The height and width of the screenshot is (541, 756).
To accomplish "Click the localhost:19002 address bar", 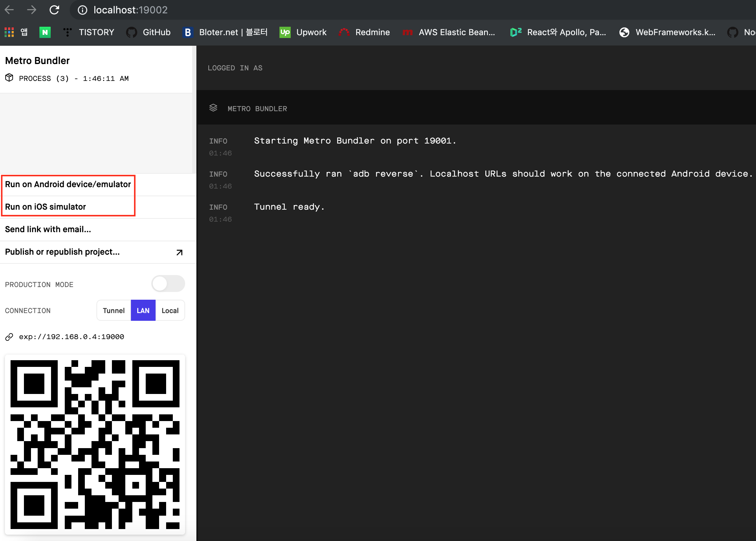I will 131,10.
